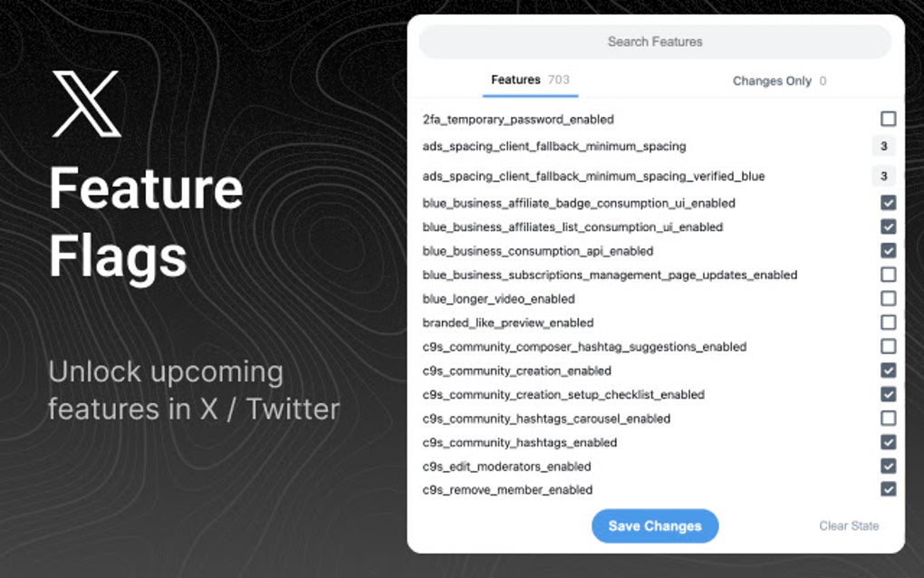
Task: Disable blue_business_affiliate_badge_consumption_ui_enabled
Action: pyautogui.click(x=888, y=203)
